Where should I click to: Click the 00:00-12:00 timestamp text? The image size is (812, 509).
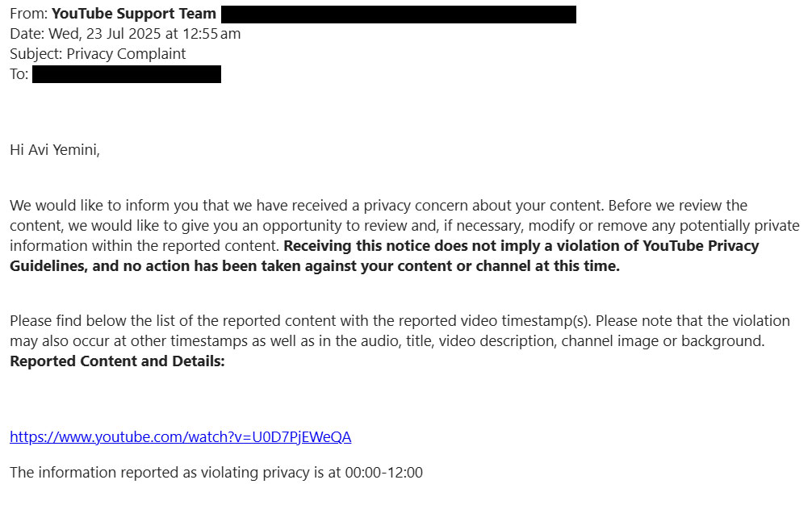pyautogui.click(x=383, y=473)
